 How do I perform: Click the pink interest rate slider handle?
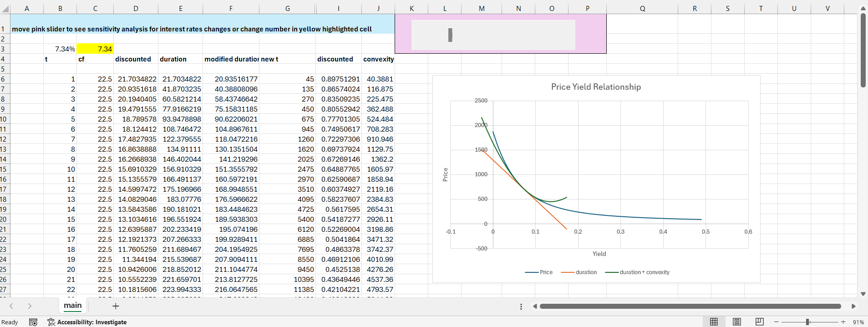pyautogui.click(x=450, y=35)
